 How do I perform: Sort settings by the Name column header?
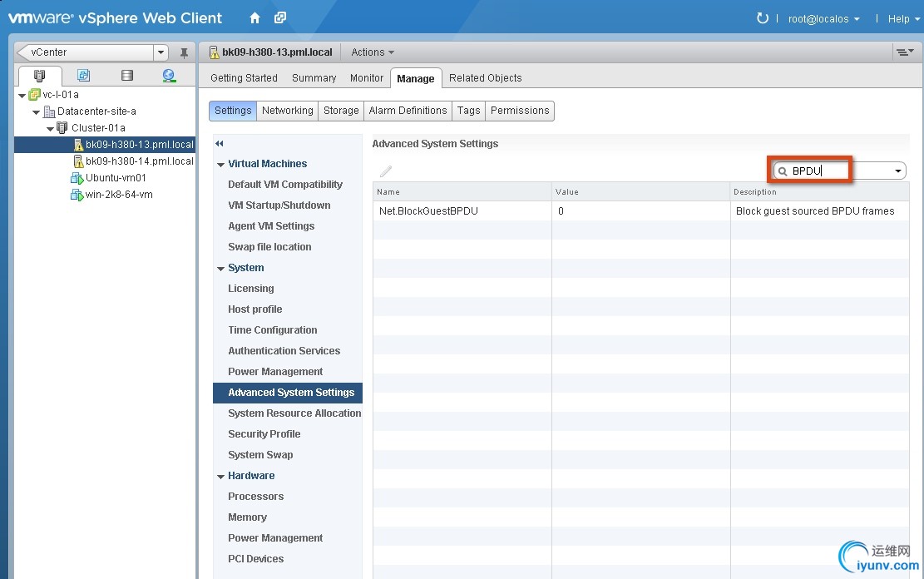tap(462, 191)
